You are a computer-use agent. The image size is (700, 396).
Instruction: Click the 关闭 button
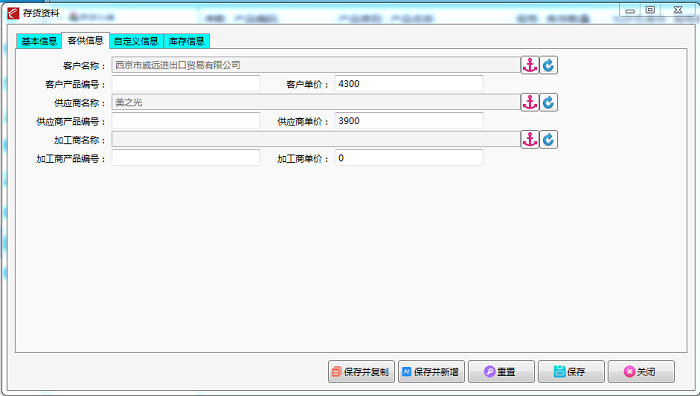(641, 371)
